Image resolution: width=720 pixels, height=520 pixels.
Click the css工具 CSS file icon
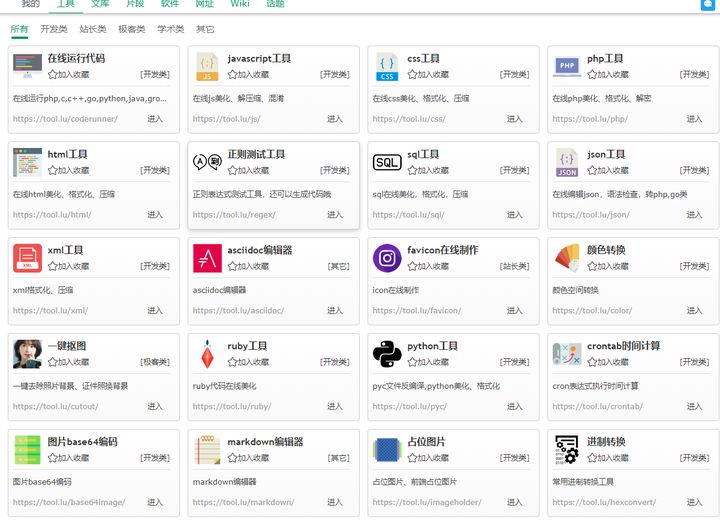pos(387,67)
